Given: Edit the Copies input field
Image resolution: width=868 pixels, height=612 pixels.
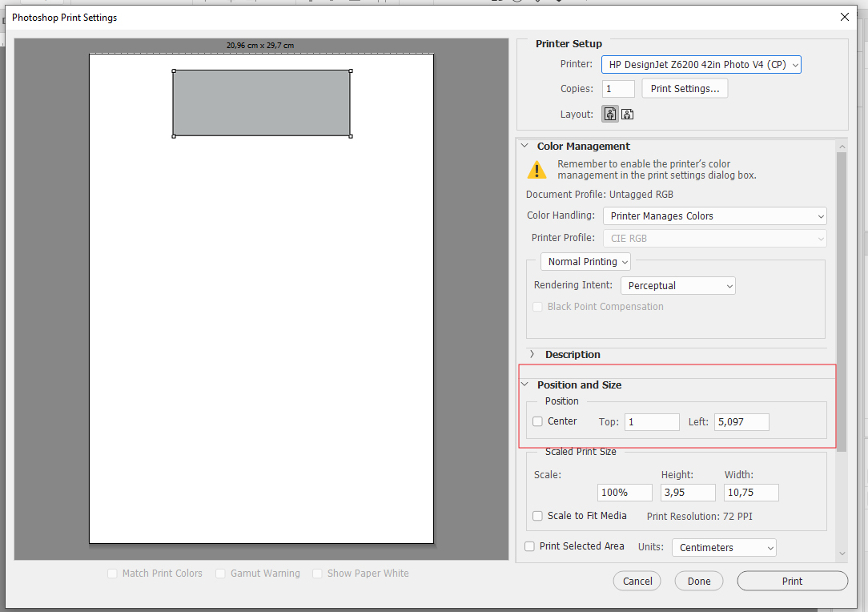Looking at the screenshot, I should click(x=618, y=88).
